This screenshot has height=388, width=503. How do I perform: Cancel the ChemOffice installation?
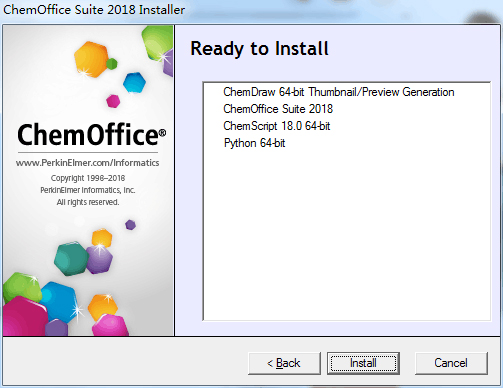pyautogui.click(x=451, y=363)
